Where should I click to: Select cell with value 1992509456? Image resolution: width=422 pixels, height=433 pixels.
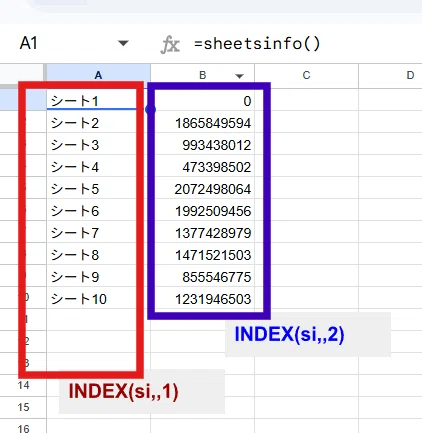tap(203, 210)
